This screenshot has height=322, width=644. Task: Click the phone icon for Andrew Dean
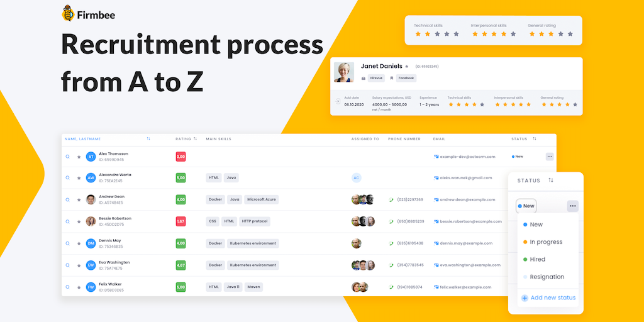pyautogui.click(x=391, y=199)
